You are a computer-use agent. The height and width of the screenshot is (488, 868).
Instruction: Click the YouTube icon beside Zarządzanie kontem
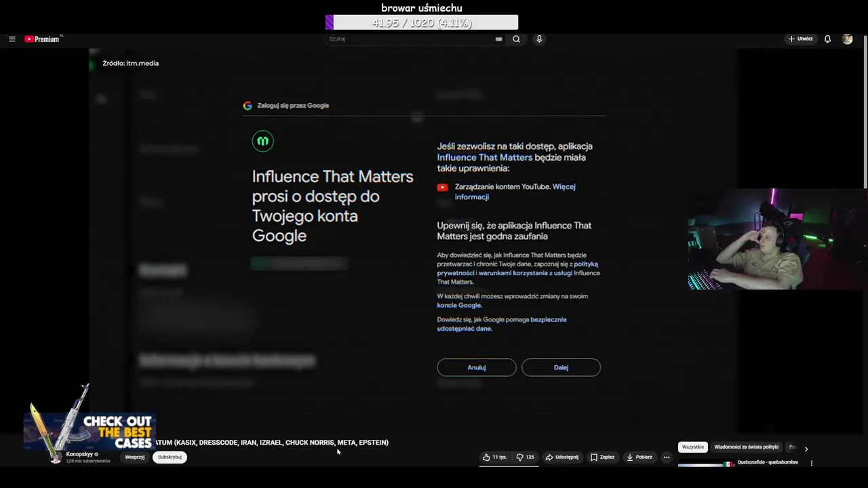[442, 187]
